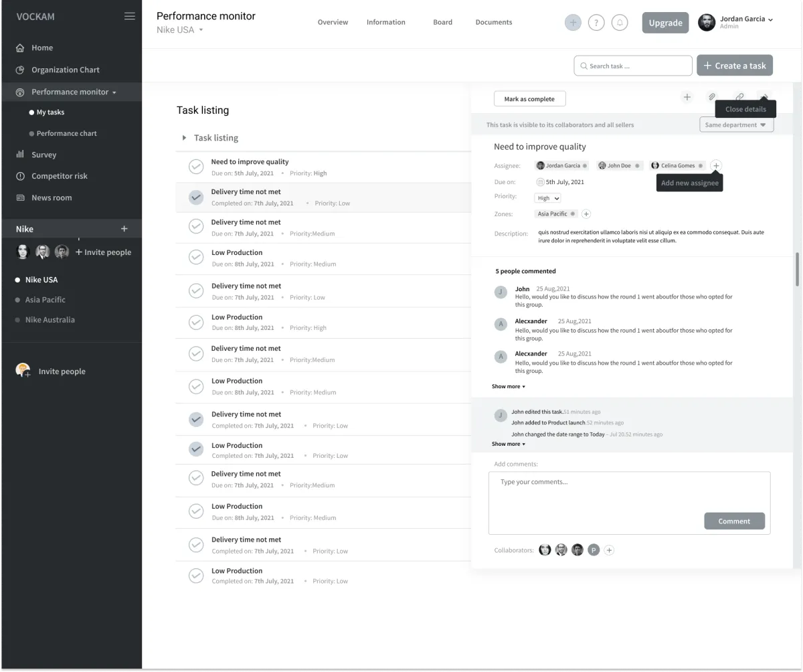Open Organization Chart in sidebar
803x672 pixels.
[x=57, y=70]
